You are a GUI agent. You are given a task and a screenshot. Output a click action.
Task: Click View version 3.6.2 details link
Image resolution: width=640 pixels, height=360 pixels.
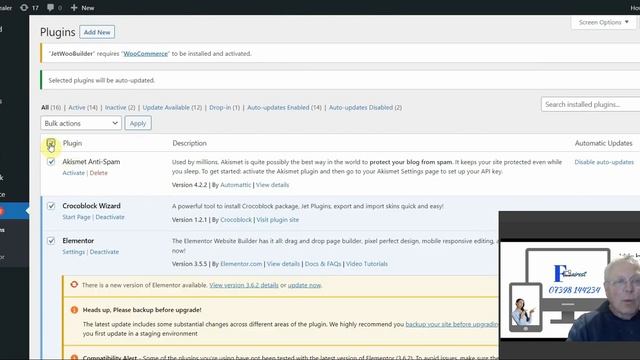[244, 285]
